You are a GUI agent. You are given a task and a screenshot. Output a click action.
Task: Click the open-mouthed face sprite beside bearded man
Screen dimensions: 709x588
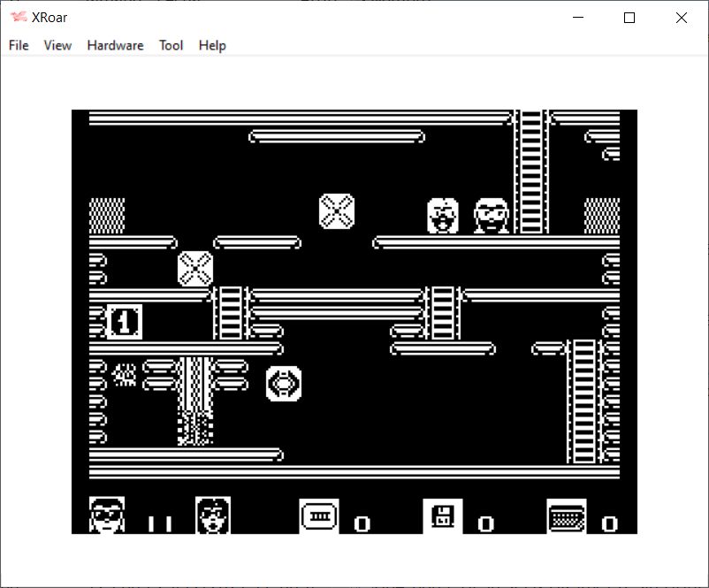pyautogui.click(x=442, y=216)
